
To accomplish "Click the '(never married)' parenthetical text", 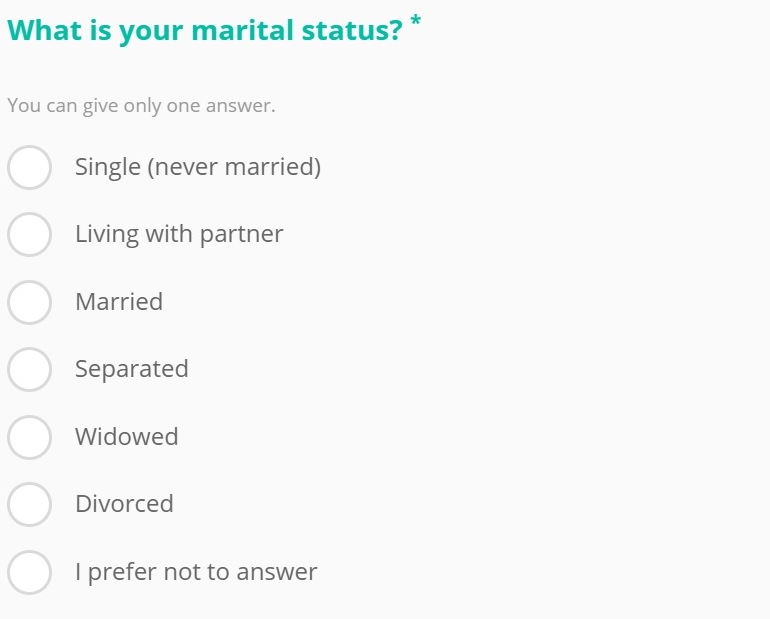I will coord(234,167).
